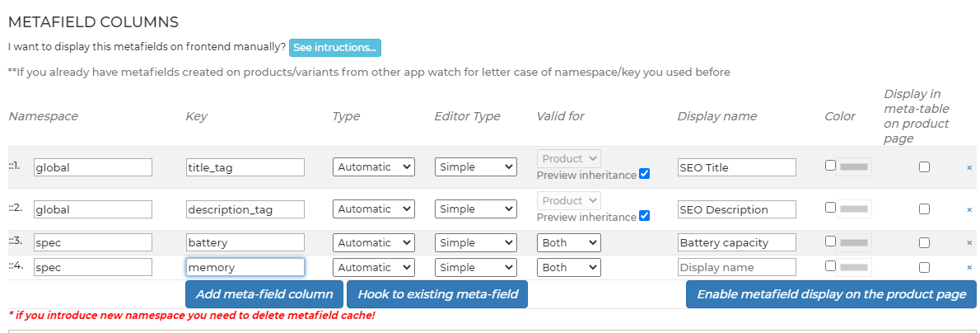This screenshot has height=333, width=980.
Task: Open Valid for dropdown in memory row
Action: pyautogui.click(x=568, y=267)
